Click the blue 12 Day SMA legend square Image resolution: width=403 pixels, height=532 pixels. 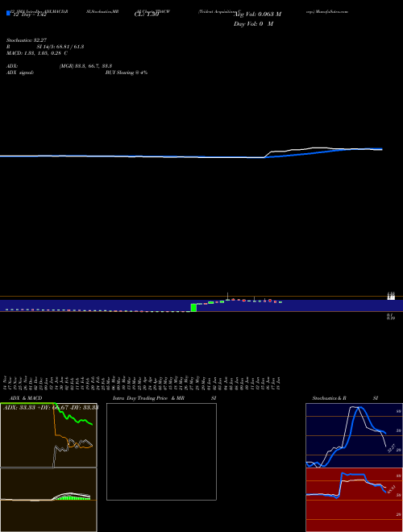point(8,13)
